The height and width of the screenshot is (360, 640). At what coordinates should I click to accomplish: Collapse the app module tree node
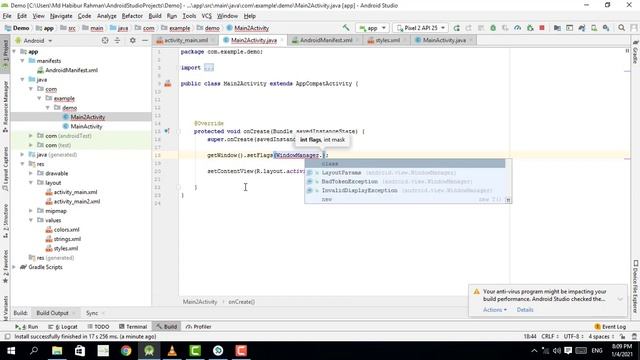[14, 52]
